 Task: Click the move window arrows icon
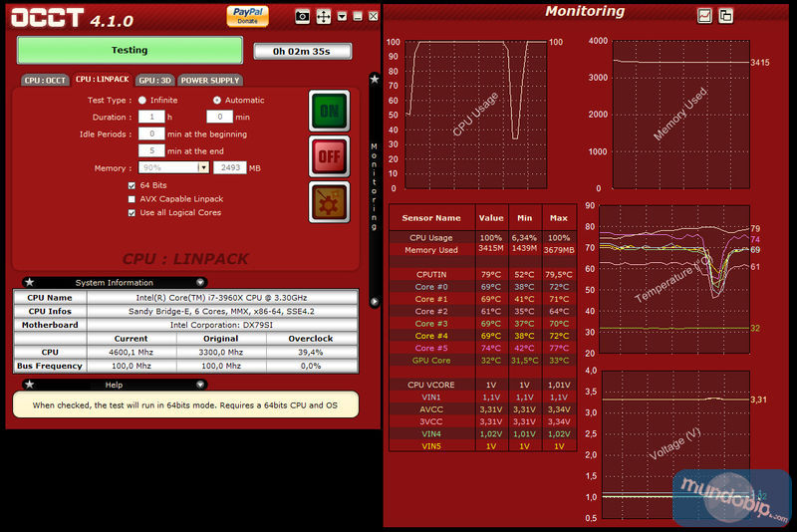(x=323, y=16)
